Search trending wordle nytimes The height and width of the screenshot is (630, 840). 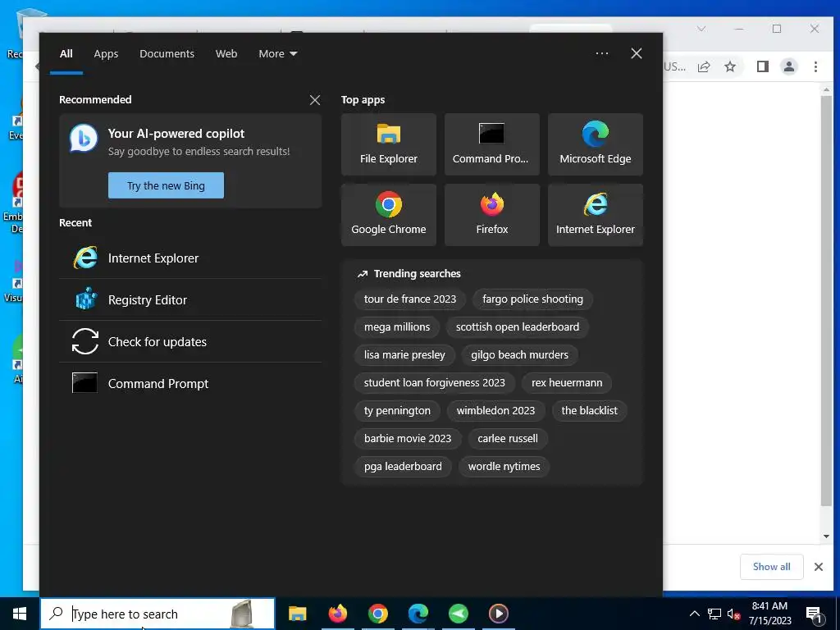pyautogui.click(x=504, y=466)
